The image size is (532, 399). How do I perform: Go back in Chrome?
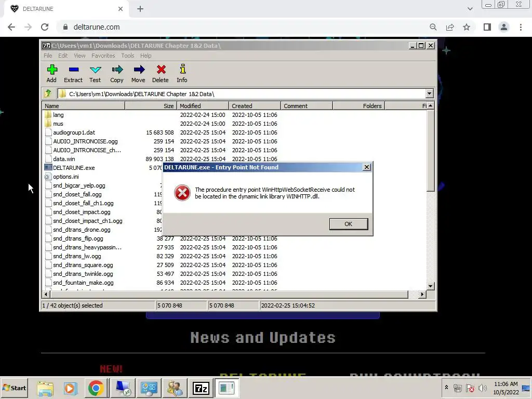tap(11, 27)
